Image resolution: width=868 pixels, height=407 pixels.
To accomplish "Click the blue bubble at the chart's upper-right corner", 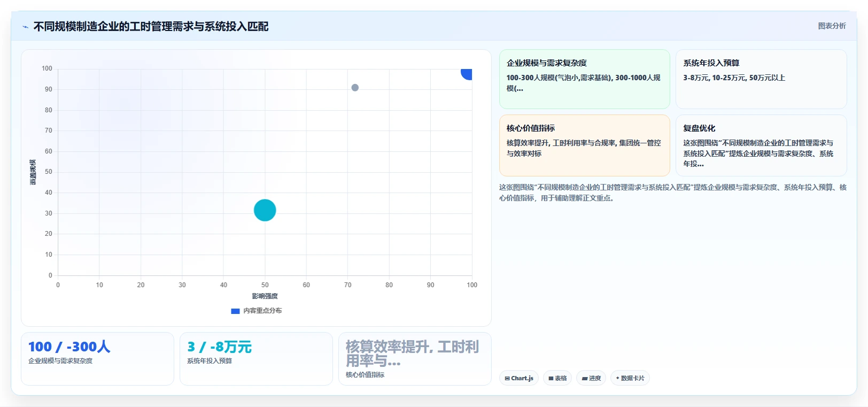I will coord(467,74).
